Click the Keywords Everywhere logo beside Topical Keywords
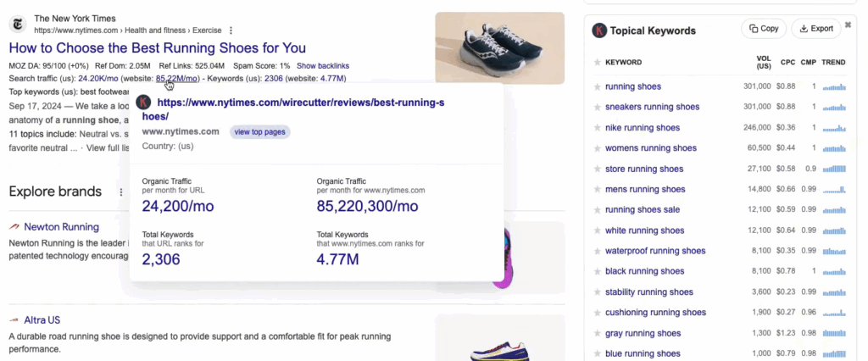 tap(599, 31)
